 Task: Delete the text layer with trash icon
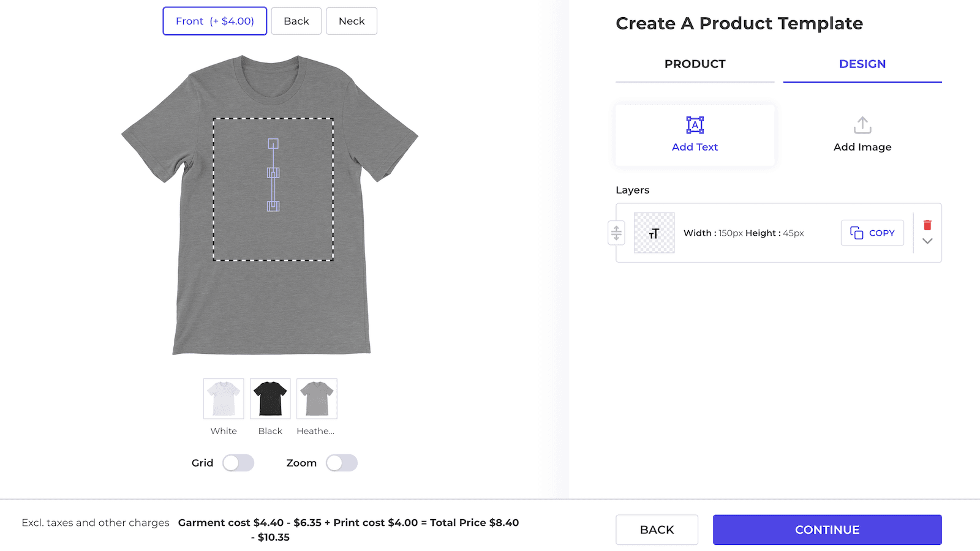tap(927, 225)
